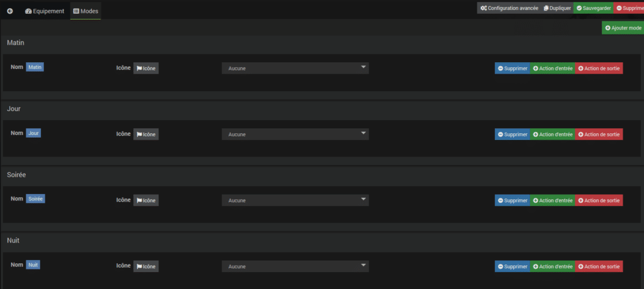Choose an icon for Jour mode
Screen dimensions: 644x289
pyautogui.click(x=146, y=134)
